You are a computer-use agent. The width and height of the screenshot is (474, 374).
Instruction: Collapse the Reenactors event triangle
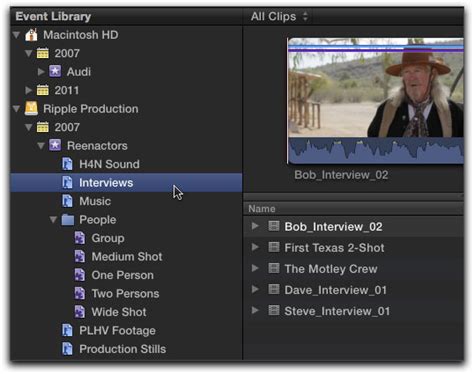point(41,146)
